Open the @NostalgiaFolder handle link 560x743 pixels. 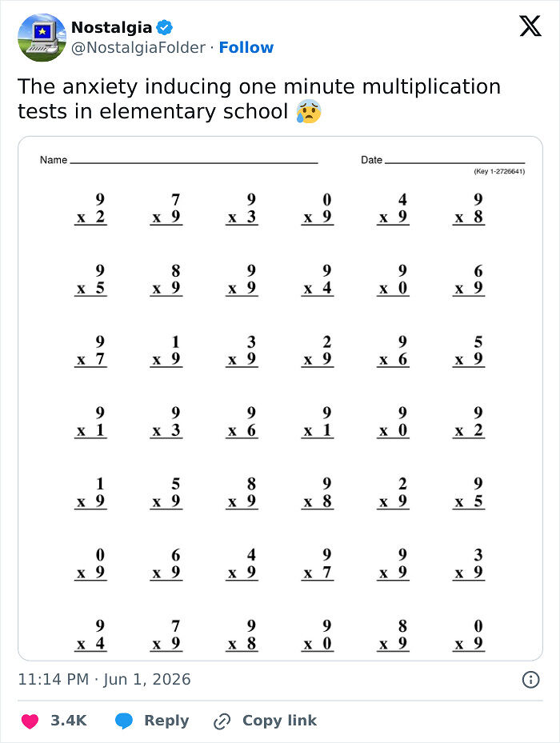click(138, 47)
